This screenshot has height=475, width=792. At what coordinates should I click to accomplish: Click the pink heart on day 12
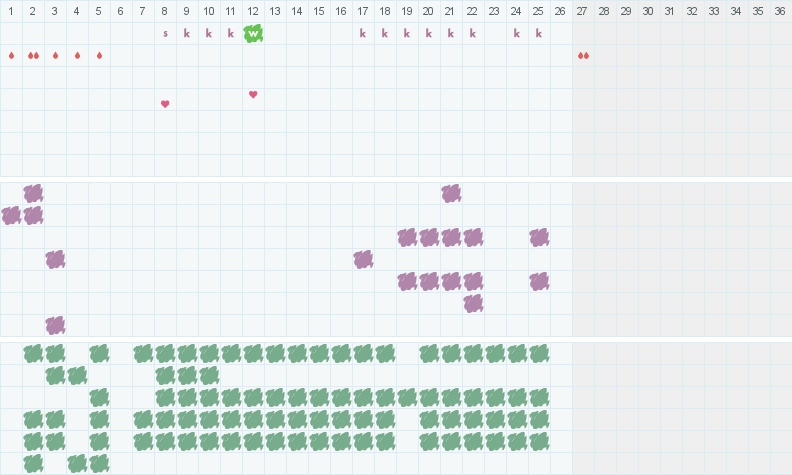click(253, 94)
